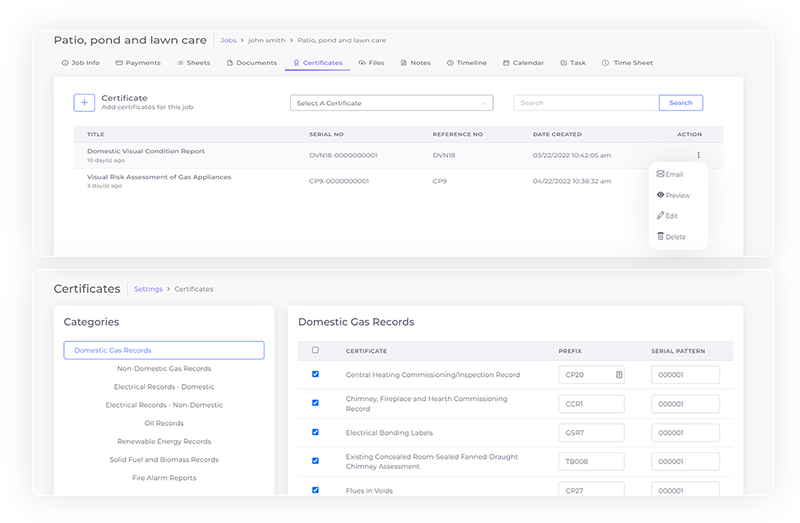The image size is (800, 523).
Task: Click the Delete trash icon in menu
Action: (x=660, y=237)
